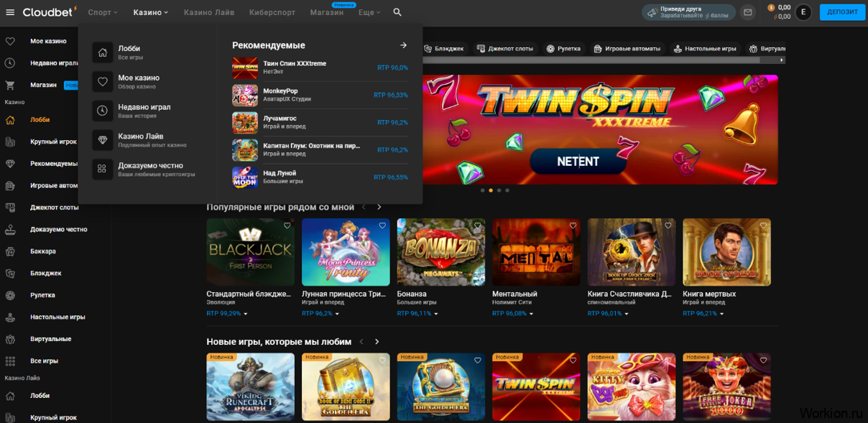This screenshot has width=868, height=423.
Task: Click the Джекпот слоты category chip
Action: coord(505,49)
